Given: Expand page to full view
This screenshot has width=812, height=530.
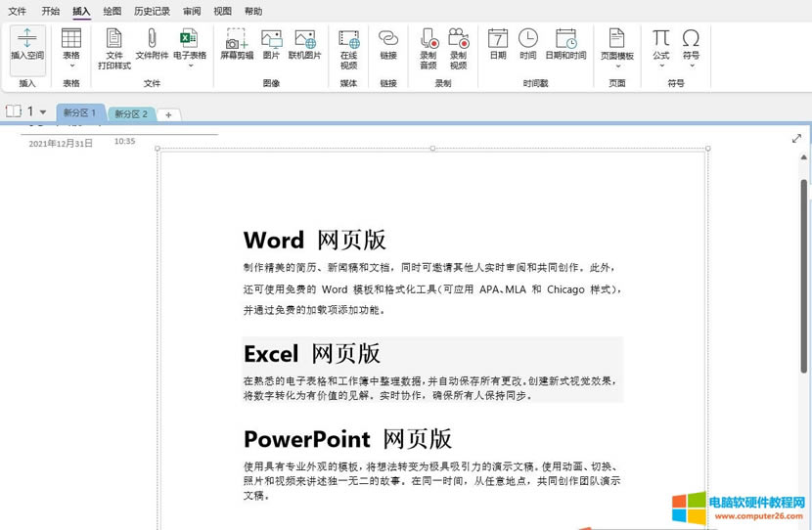Looking at the screenshot, I should pos(796,140).
